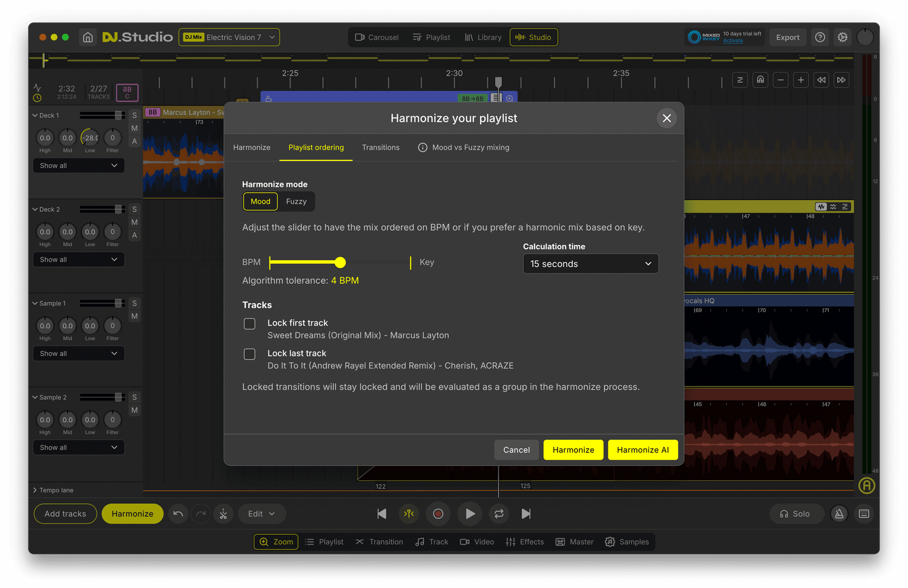Click the BPM to Key slider handle
This screenshot has height=588, width=908.
click(340, 262)
